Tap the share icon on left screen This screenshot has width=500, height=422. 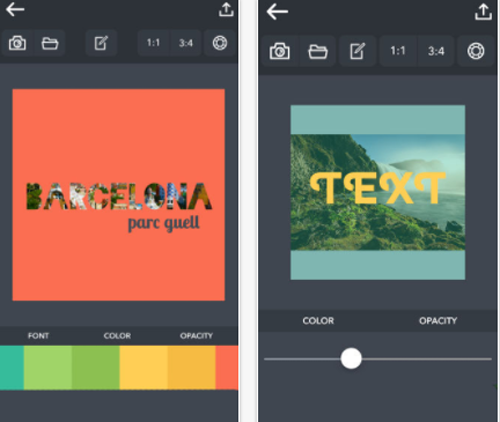[226, 10]
